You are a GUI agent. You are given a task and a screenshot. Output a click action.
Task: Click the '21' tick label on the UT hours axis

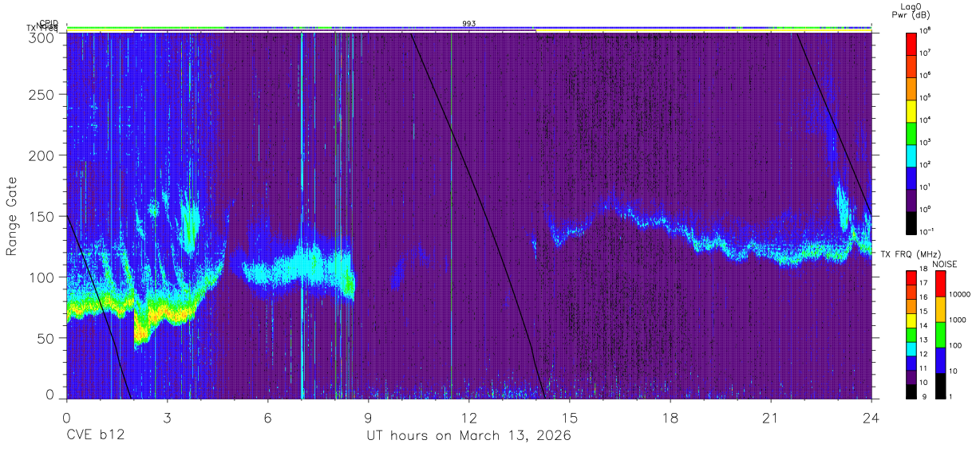click(771, 417)
